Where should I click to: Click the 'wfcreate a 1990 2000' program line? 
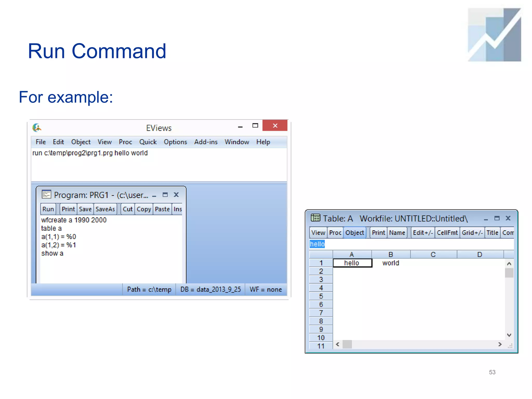click(74, 220)
